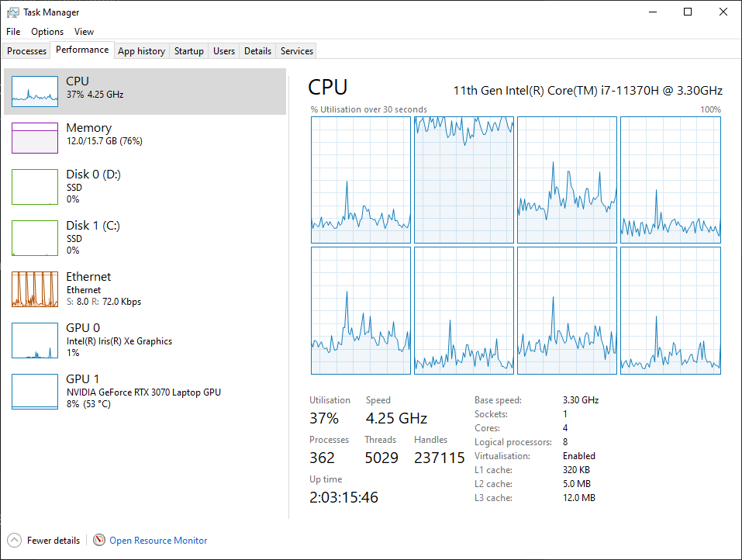Select GPU 0 Intel Iris Xe graph

35,340
